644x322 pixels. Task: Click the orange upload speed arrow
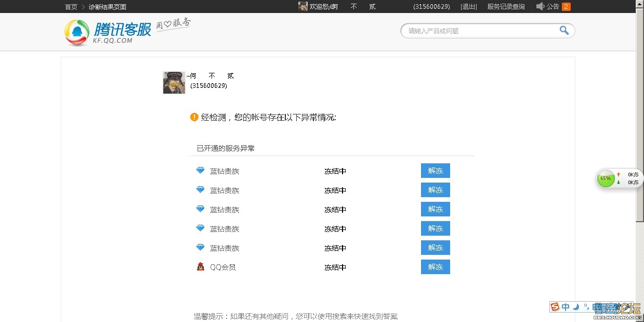[x=619, y=174]
